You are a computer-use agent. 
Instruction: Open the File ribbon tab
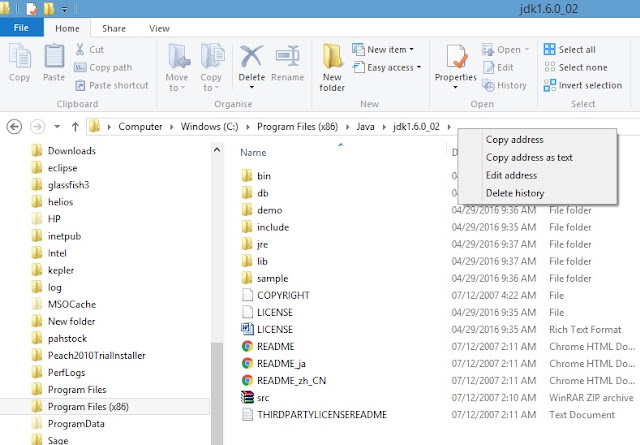pyautogui.click(x=21, y=28)
